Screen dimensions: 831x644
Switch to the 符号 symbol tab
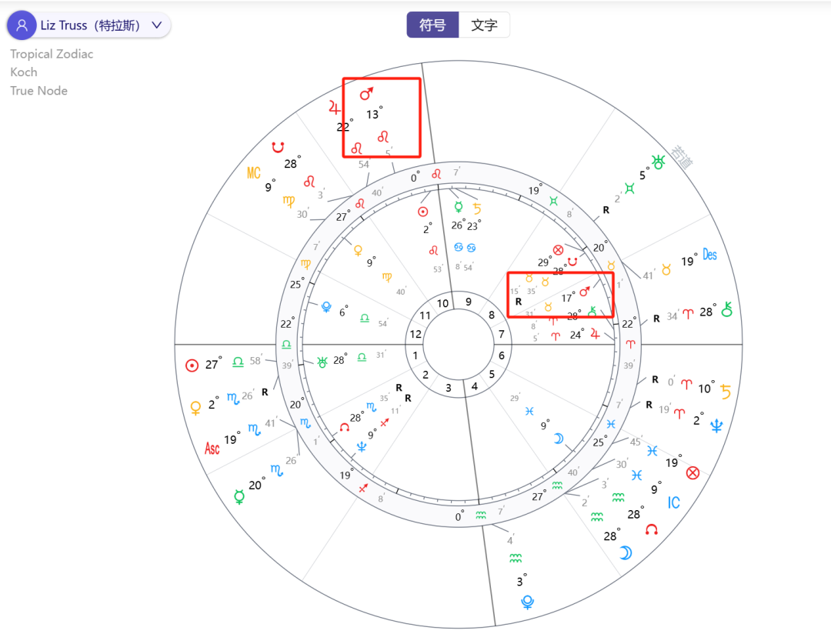coord(432,25)
